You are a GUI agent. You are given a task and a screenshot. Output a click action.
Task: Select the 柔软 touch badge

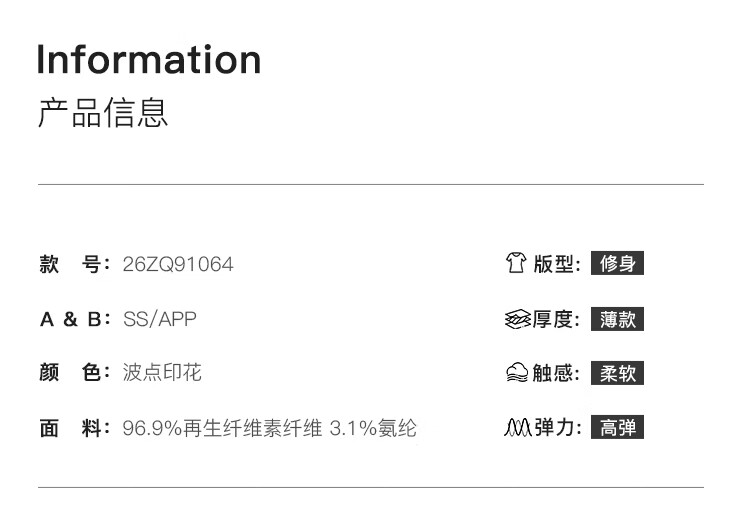click(x=617, y=374)
